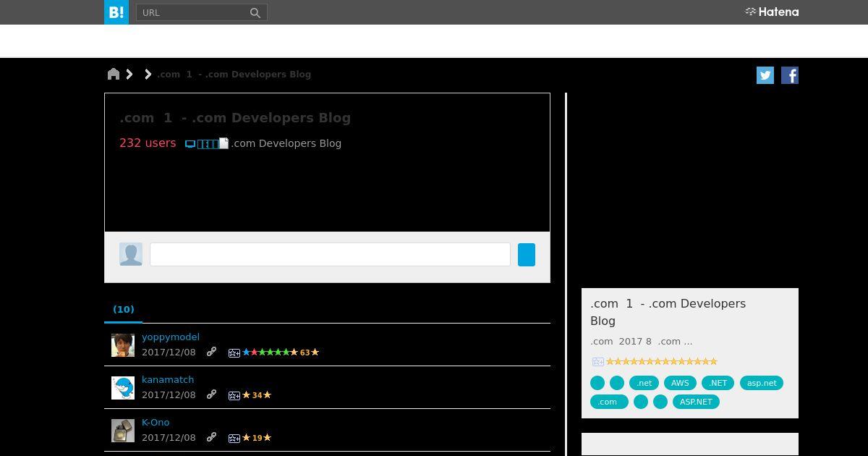Open K-Ono's profile avatar
Viewport: 868px width, 456px height.
pos(123,431)
